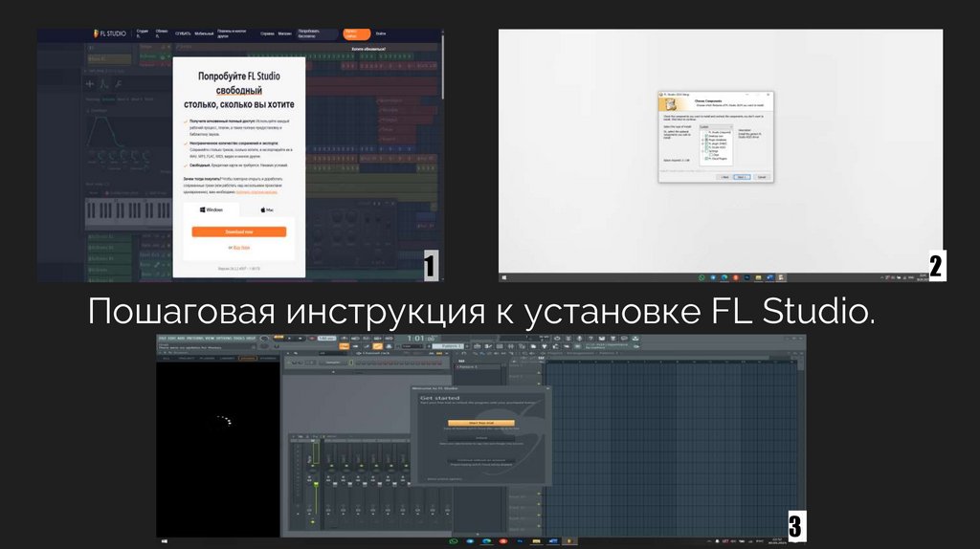Click Back in the FL Studio Setup dialog

724,177
